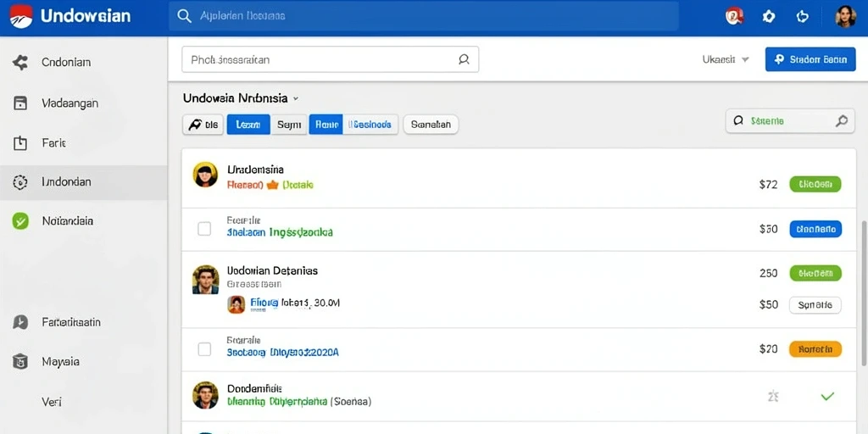The image size is (868, 434).
Task: Open the Mayaia sidebar item
Action: point(84,362)
